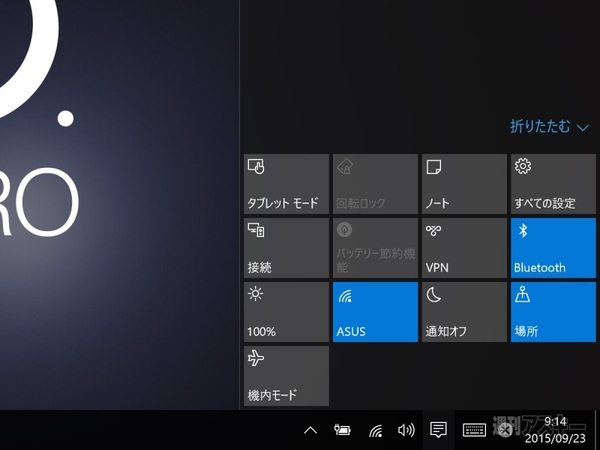Collapse quick actions with 折りたたむ
Viewport: 600px width, 450px height.
[x=549, y=127]
